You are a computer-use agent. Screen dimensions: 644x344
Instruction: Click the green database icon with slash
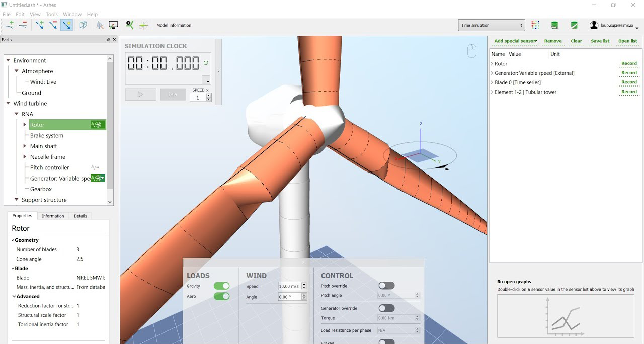(x=574, y=25)
